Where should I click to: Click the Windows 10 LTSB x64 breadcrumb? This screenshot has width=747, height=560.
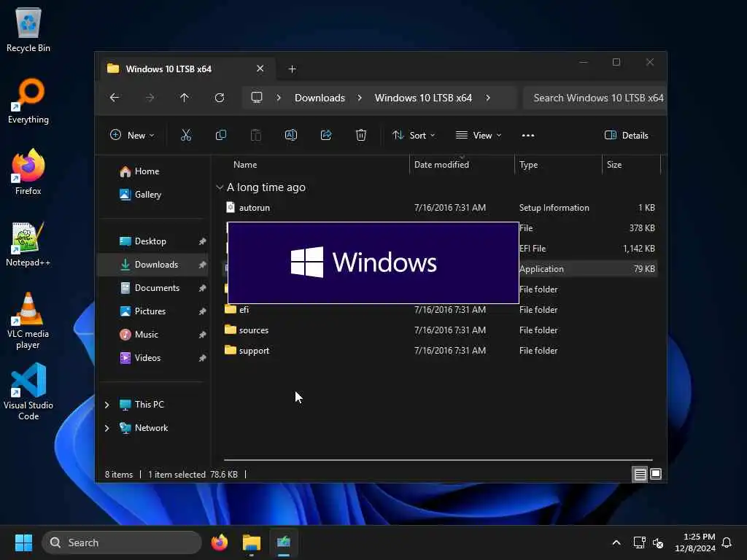(x=423, y=98)
